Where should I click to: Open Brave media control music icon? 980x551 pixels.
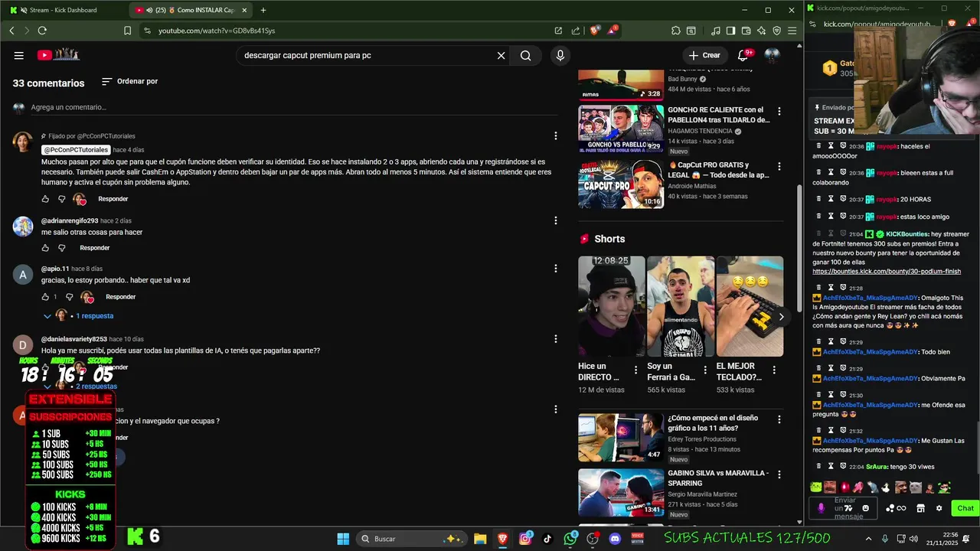(x=715, y=31)
